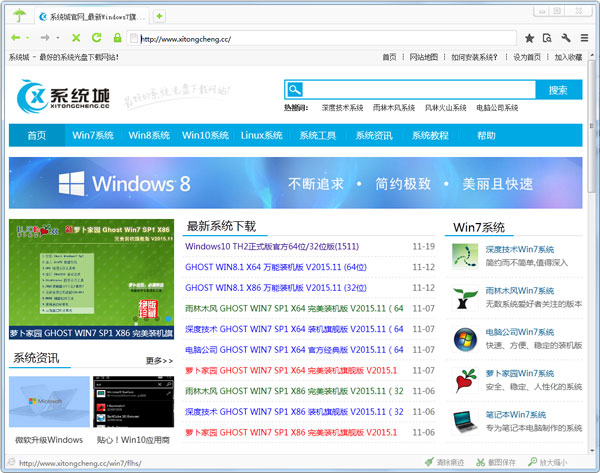Viewport: 600px width, 473px height.
Task: Open the browser hamburger menu
Action: point(584,38)
